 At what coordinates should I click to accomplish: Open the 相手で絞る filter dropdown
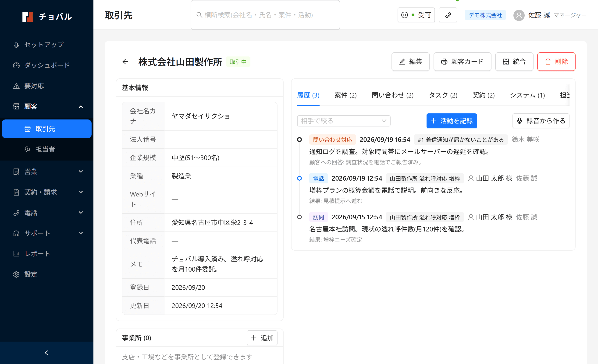[x=344, y=121]
